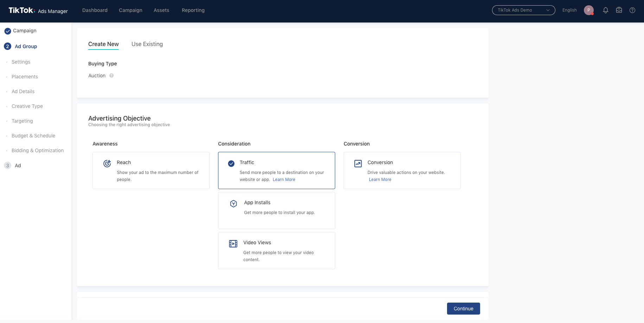Click Learn More under Traffic
644x323 pixels.
284,180
